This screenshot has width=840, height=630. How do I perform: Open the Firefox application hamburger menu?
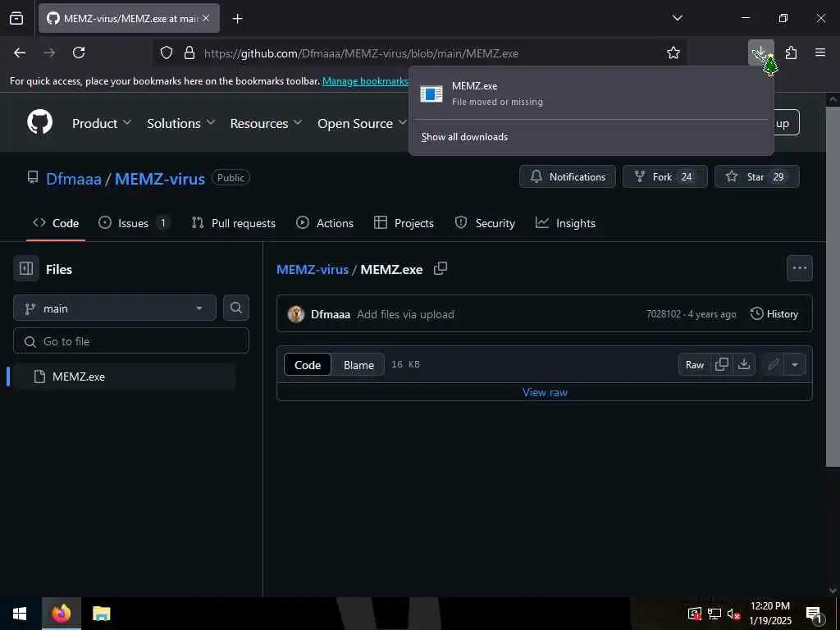point(820,52)
